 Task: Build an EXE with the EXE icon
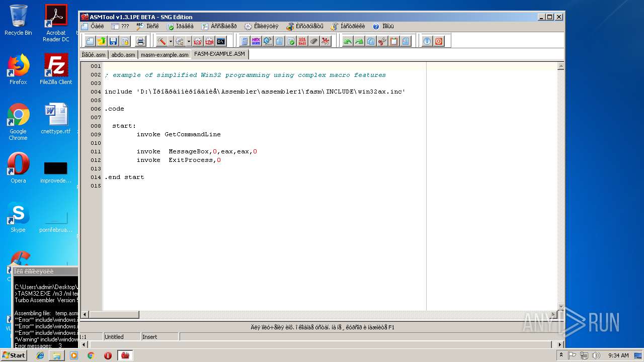197,41
